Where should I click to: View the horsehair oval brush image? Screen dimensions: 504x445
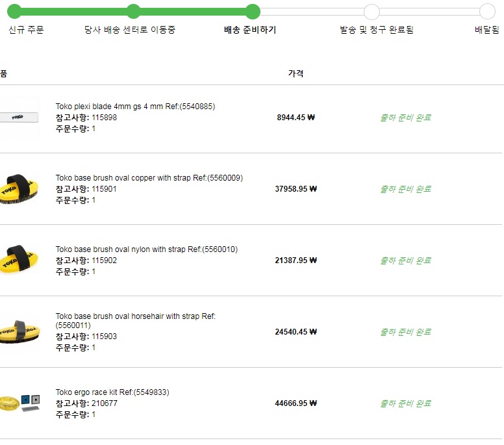coord(19,331)
